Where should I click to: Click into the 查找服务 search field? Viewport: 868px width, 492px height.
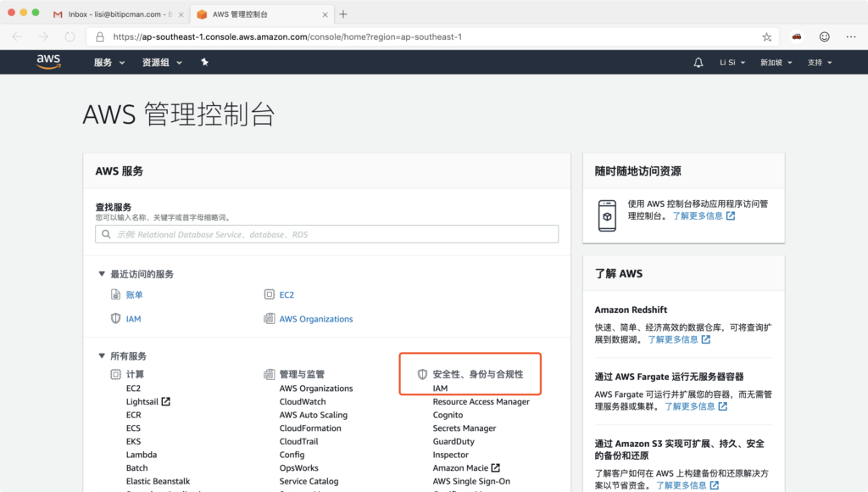coord(326,234)
